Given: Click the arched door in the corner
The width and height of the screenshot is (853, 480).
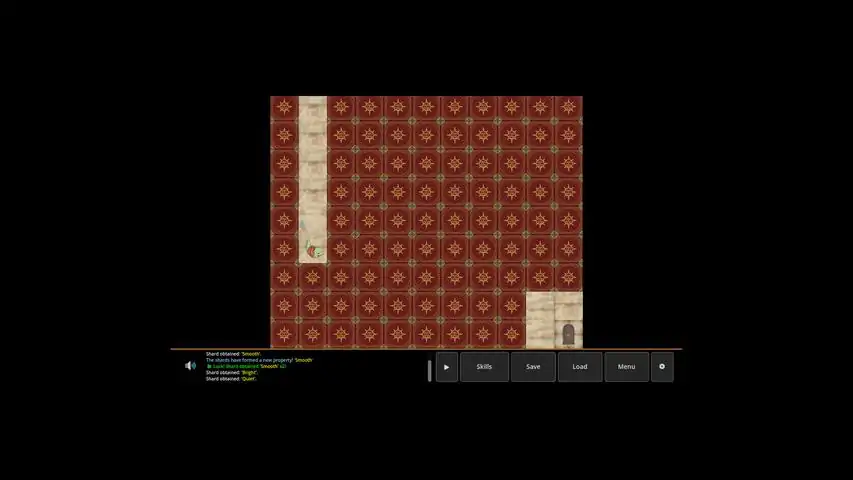Looking at the screenshot, I should click(568, 334).
